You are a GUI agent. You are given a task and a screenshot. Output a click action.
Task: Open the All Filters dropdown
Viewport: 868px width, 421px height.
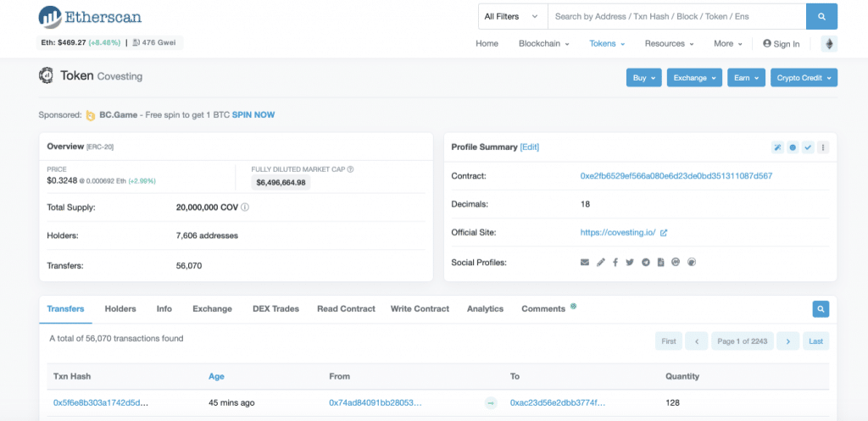coord(513,17)
